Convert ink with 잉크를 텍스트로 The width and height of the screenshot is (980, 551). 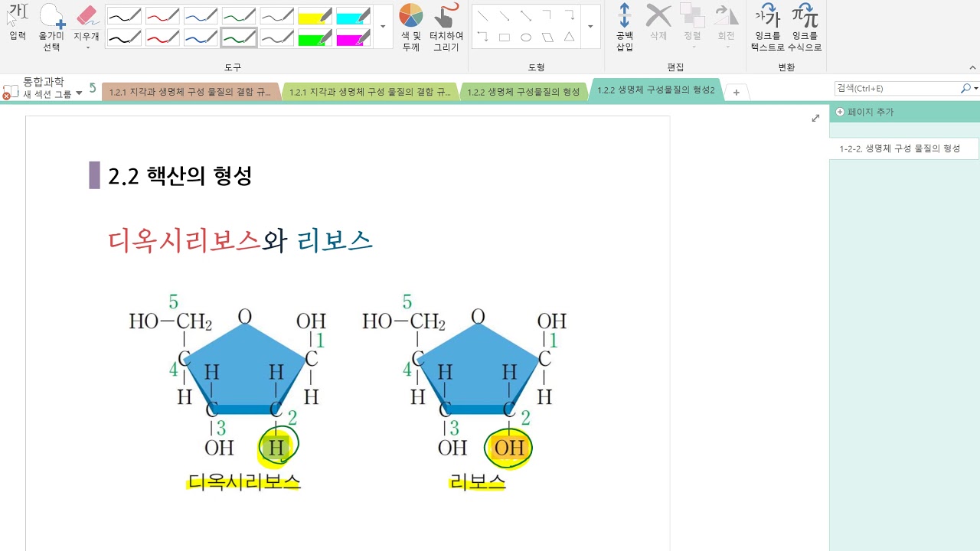[768, 28]
